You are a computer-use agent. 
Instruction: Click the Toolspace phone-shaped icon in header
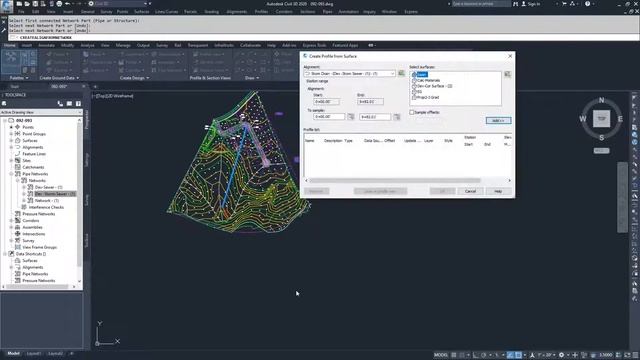60,104
